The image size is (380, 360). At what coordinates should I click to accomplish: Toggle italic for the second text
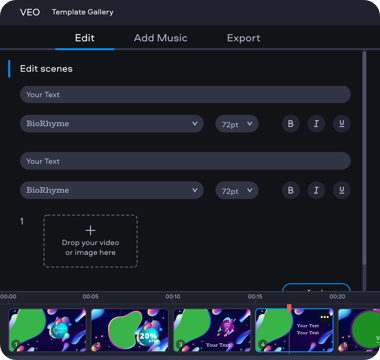316,190
